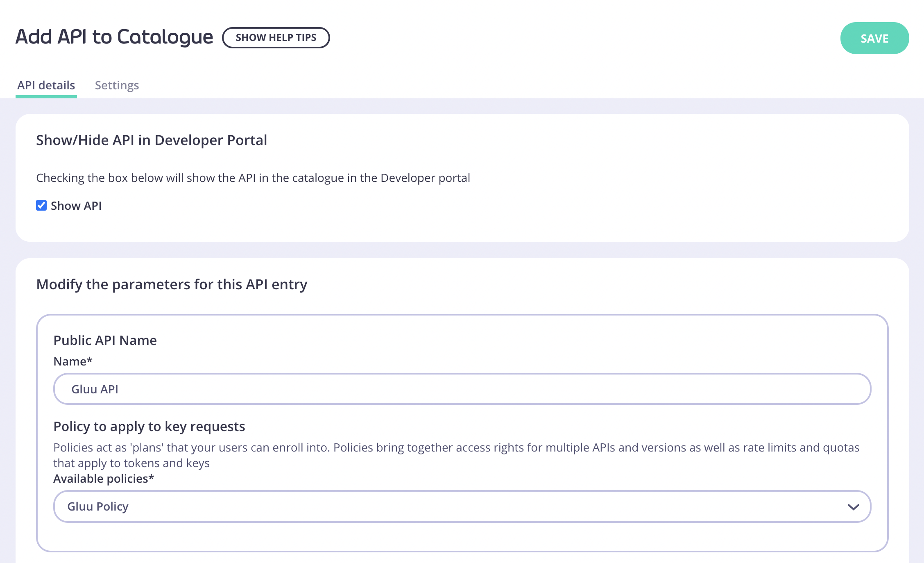Click the chevron arrow in policies dropdown
924x563 pixels.
coord(853,507)
